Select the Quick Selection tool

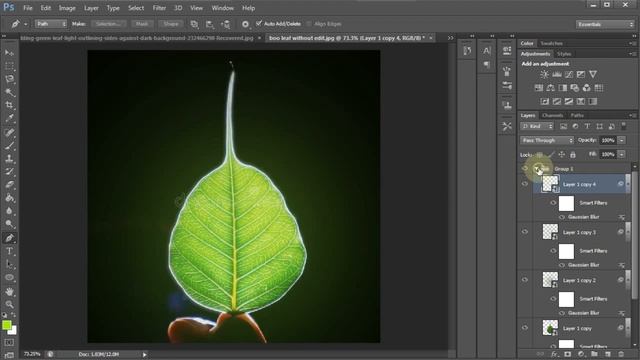click(9, 92)
